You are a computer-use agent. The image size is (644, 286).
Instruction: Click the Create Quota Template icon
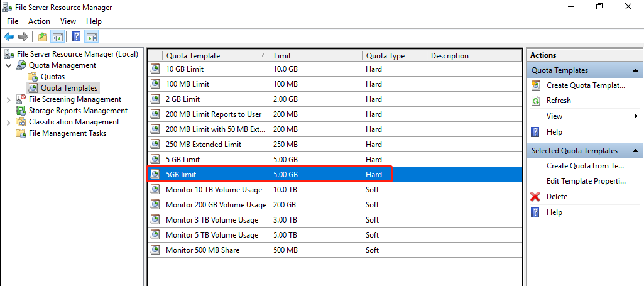(535, 85)
